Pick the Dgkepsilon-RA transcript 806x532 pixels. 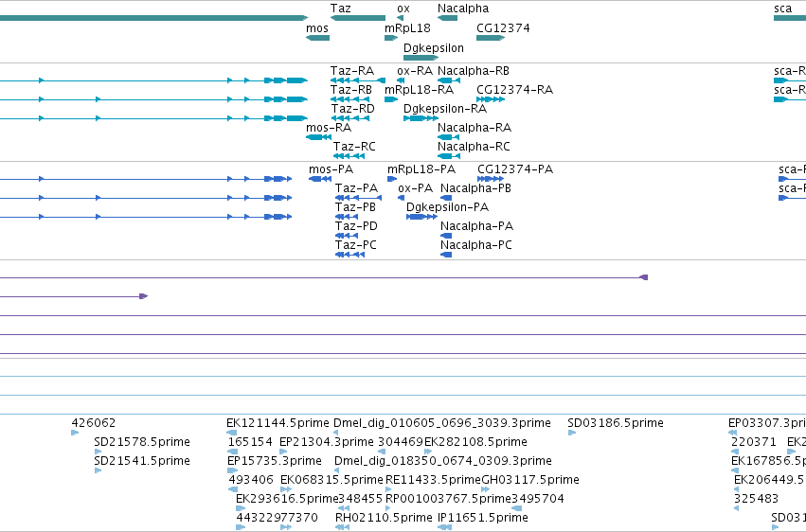(x=445, y=109)
